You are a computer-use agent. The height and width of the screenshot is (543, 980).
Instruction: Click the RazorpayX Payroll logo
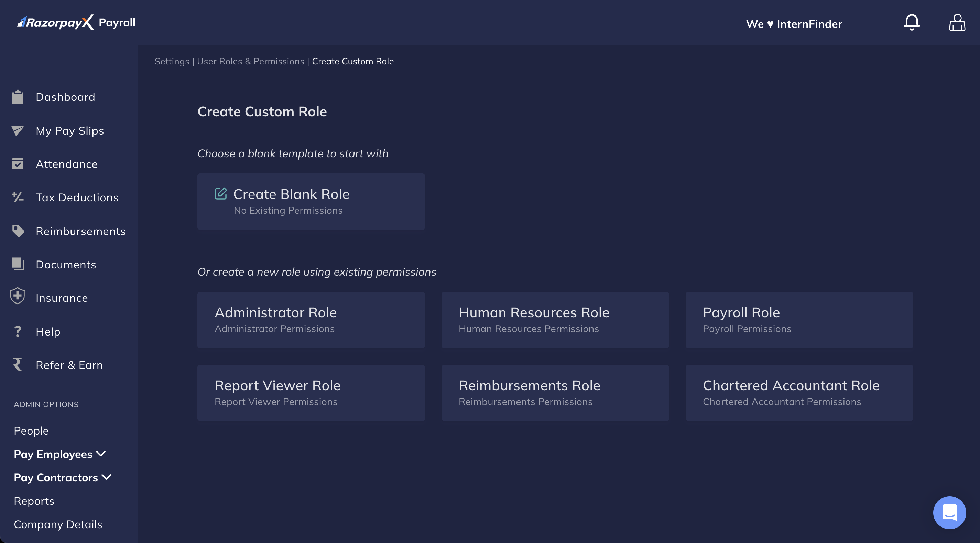(x=76, y=22)
